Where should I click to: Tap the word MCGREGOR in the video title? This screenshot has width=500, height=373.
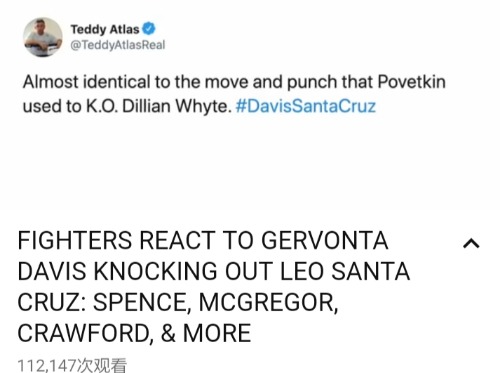pos(268,303)
